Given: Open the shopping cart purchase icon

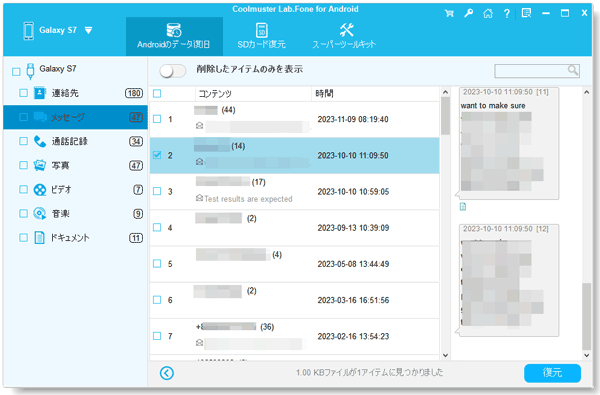Looking at the screenshot, I should [449, 13].
